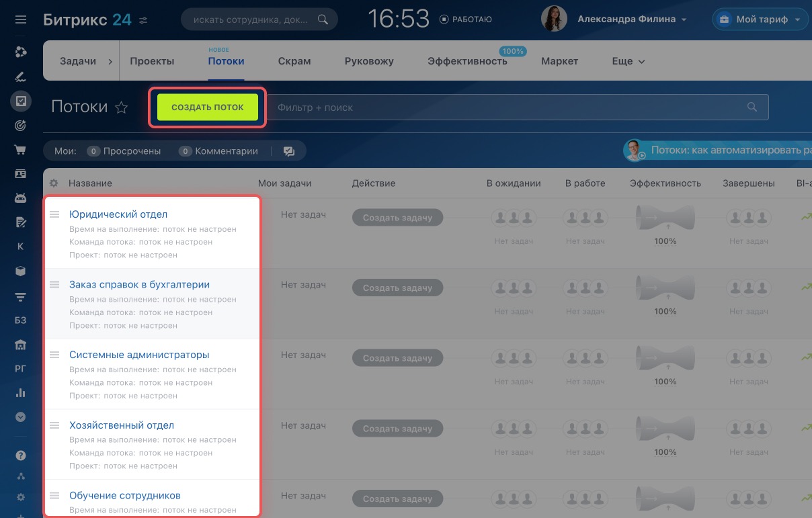Open the Системные администраторы flow
Image resolution: width=812 pixels, height=518 pixels.
coord(139,355)
